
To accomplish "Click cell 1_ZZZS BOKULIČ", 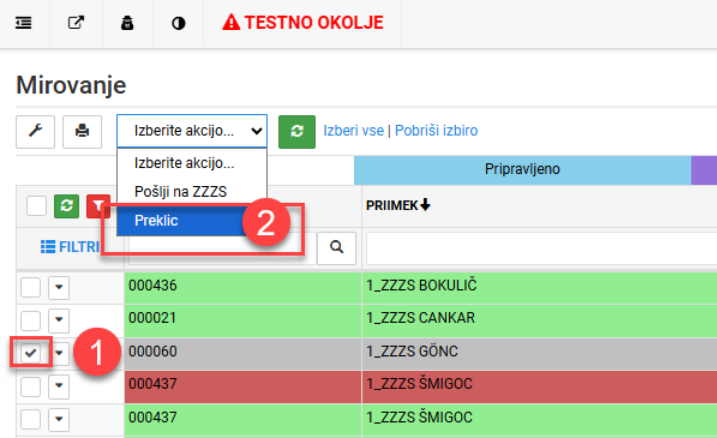I will click(x=540, y=288).
